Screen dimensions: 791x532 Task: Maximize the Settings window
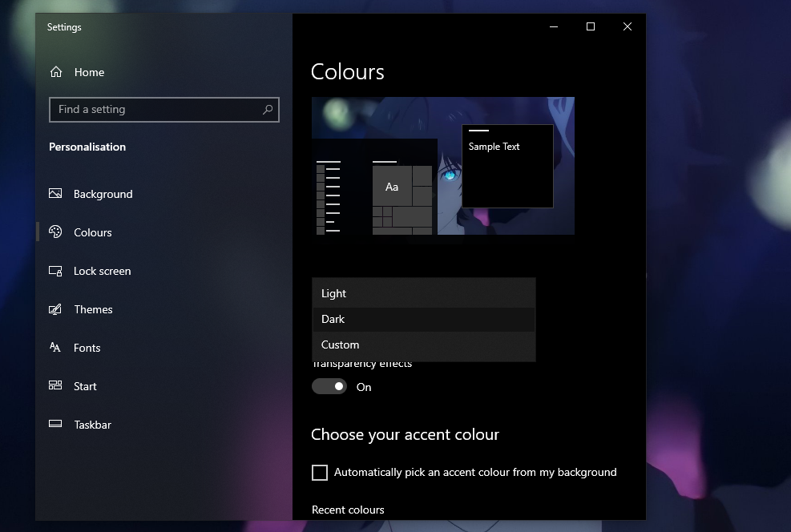pyautogui.click(x=591, y=27)
